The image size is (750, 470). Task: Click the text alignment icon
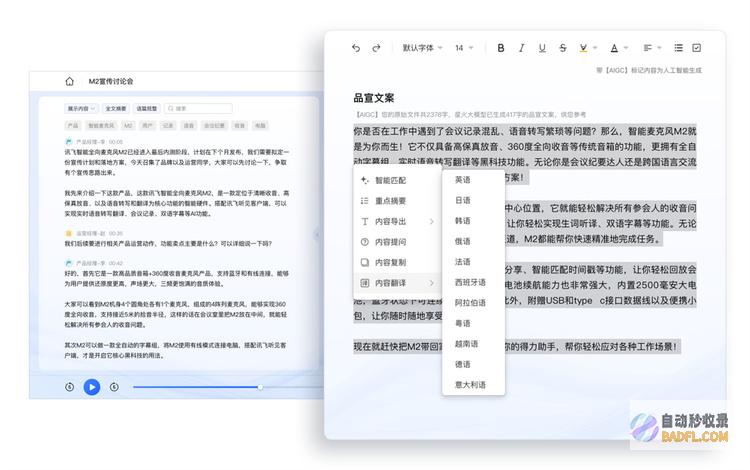(x=648, y=48)
